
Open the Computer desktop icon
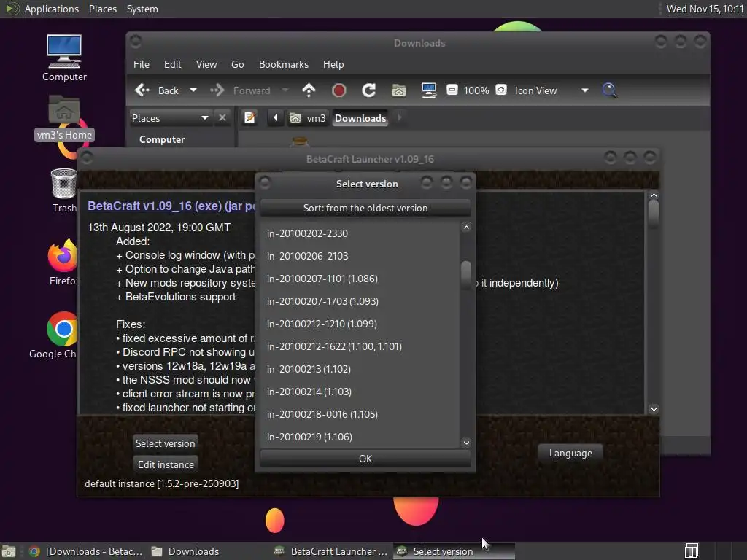click(x=64, y=58)
